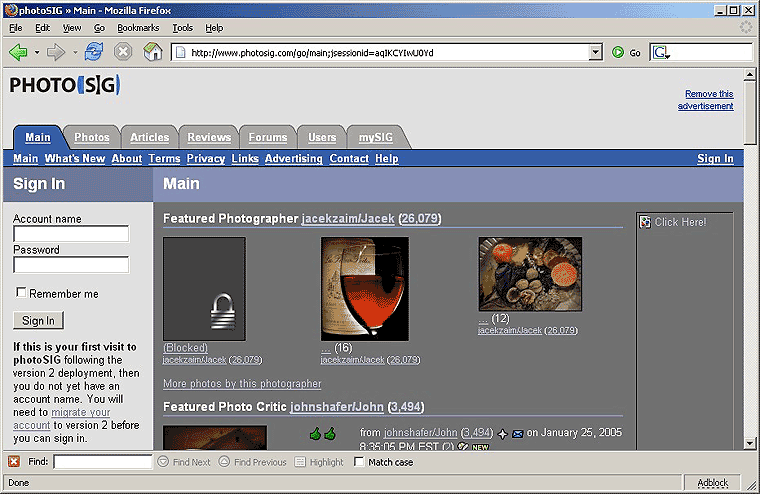Click the green Go icon
Screen dimensions: 760x494
[618, 52]
